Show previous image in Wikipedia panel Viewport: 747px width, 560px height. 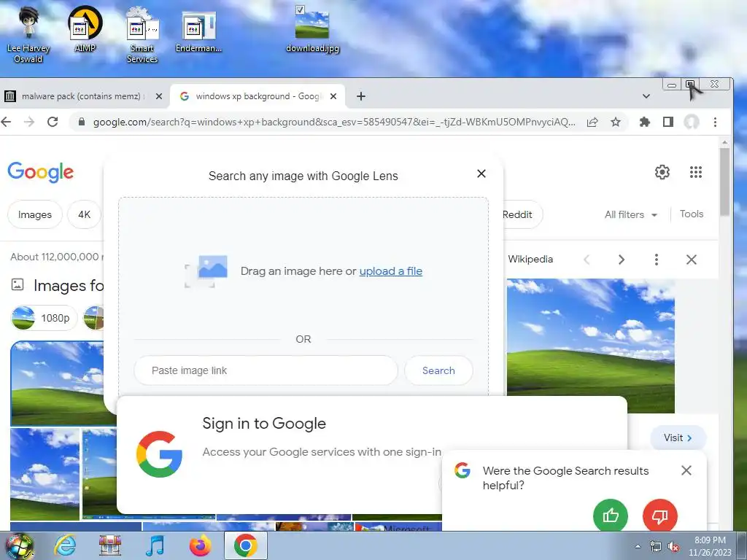click(587, 260)
